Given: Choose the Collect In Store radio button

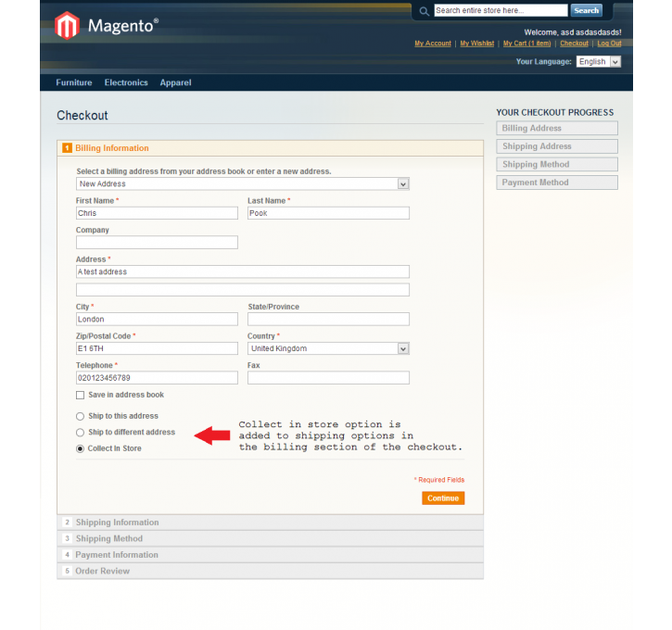Looking at the screenshot, I should (x=80, y=448).
